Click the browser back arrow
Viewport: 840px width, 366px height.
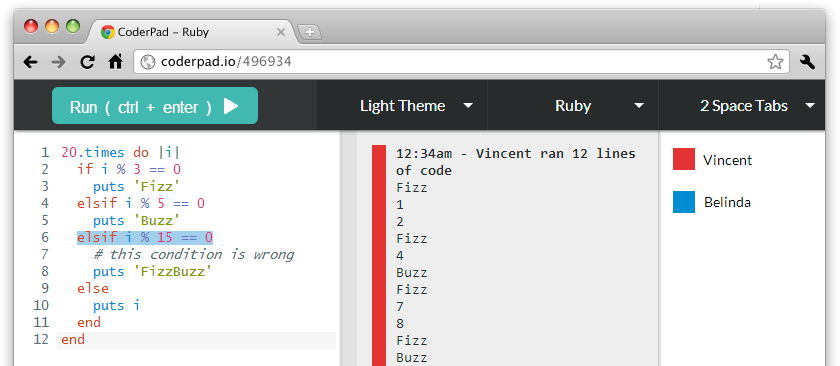[x=31, y=63]
